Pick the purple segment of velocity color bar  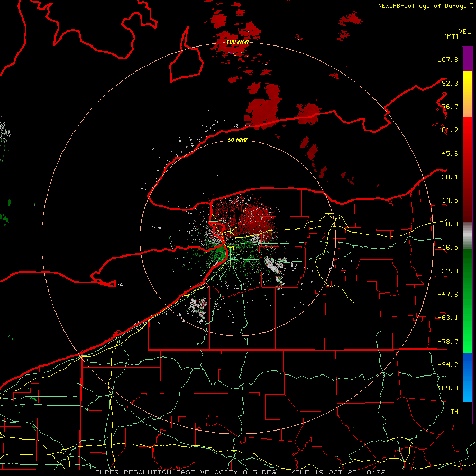click(467, 59)
